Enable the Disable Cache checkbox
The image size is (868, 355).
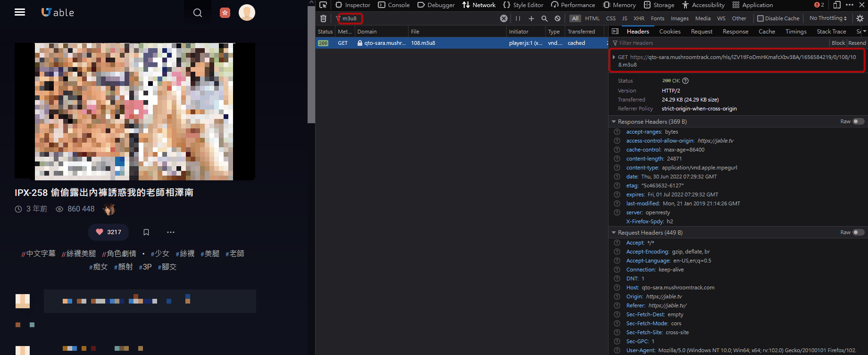[x=760, y=18]
